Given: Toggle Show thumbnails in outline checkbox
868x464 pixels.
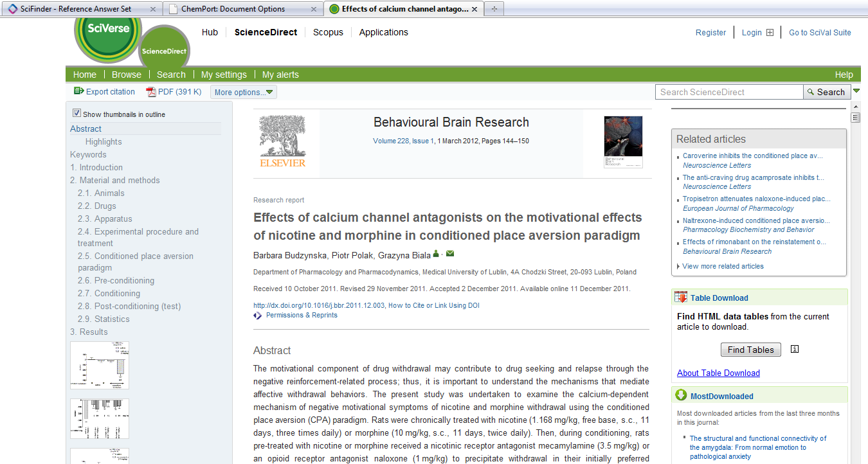Looking at the screenshot, I should click(77, 113).
